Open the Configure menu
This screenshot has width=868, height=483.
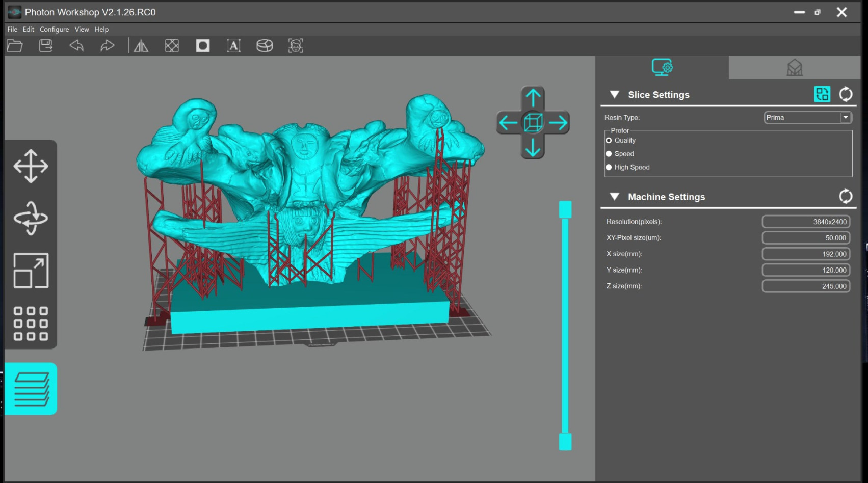click(54, 30)
